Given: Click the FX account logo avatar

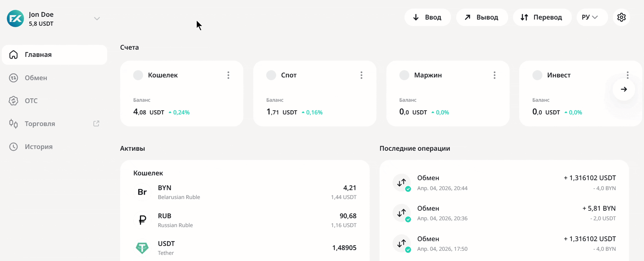Looking at the screenshot, I should pos(15,19).
